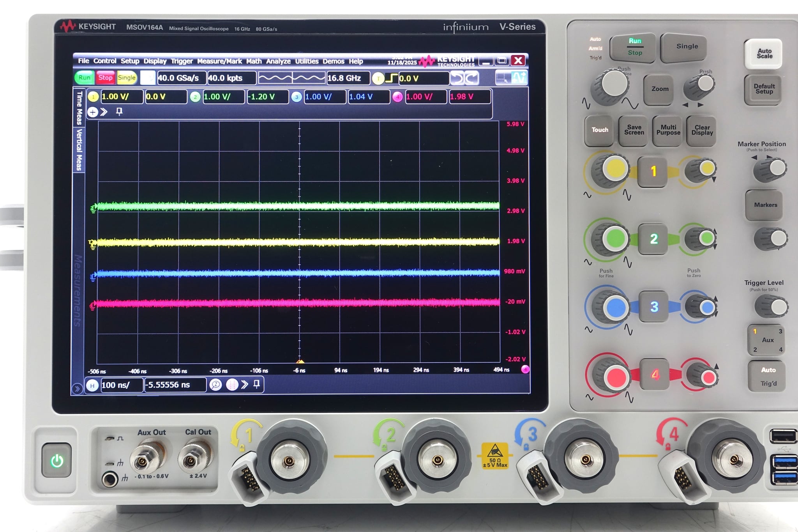798x532 pixels.
Task: Click the green channel 2 ground marker
Action: [x=94, y=209]
